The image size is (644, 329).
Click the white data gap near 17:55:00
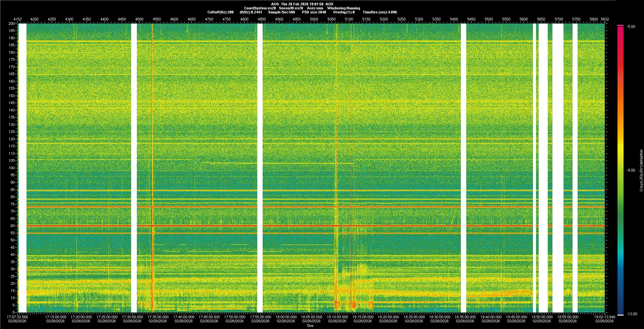pyautogui.click(x=260, y=168)
